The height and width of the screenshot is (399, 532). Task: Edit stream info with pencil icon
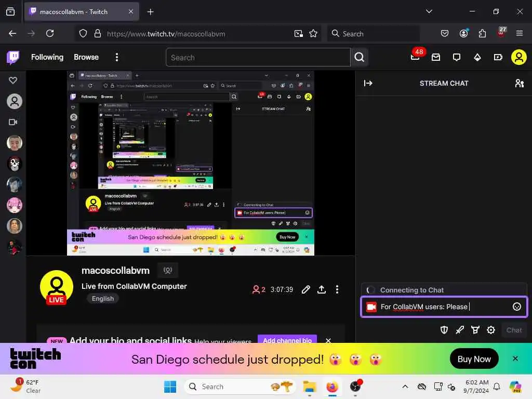tap(305, 289)
